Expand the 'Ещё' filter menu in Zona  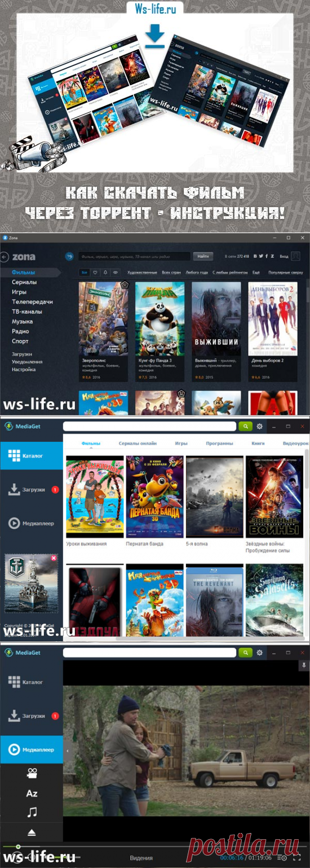pos(256,272)
